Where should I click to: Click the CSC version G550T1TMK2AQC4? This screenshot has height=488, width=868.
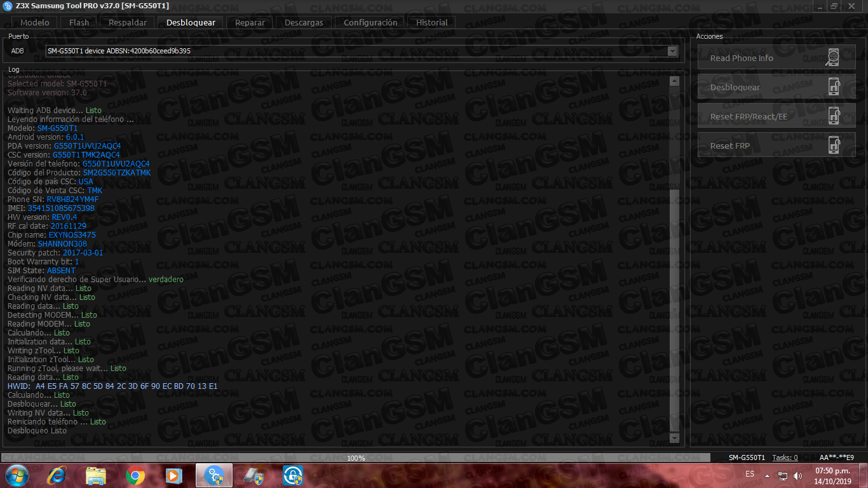pos(86,155)
